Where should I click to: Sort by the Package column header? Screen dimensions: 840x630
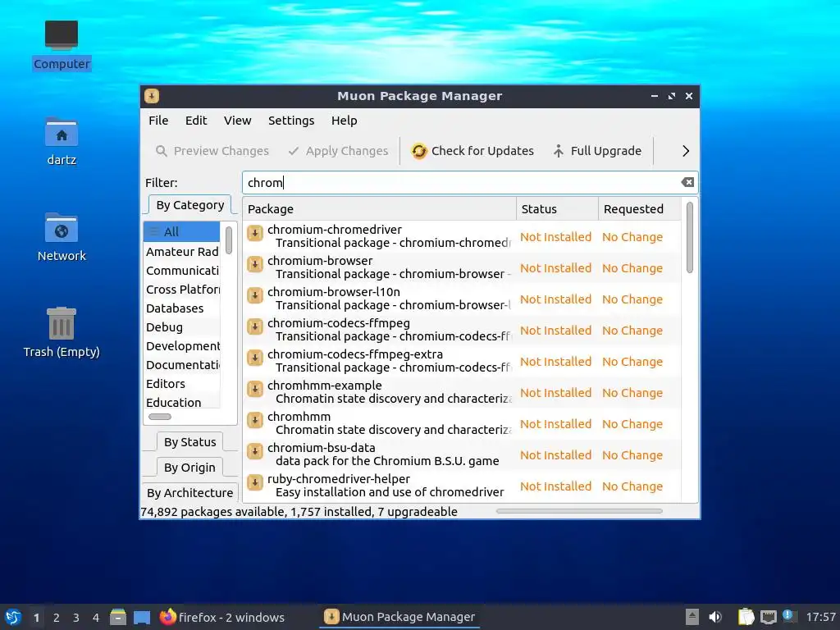pyautogui.click(x=379, y=209)
